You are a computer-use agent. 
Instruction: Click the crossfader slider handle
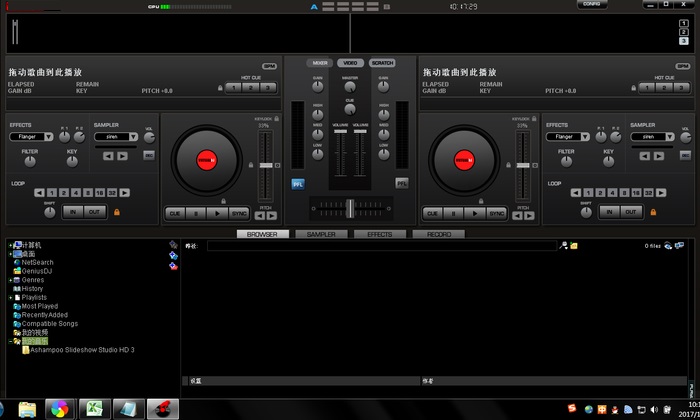tap(349, 207)
